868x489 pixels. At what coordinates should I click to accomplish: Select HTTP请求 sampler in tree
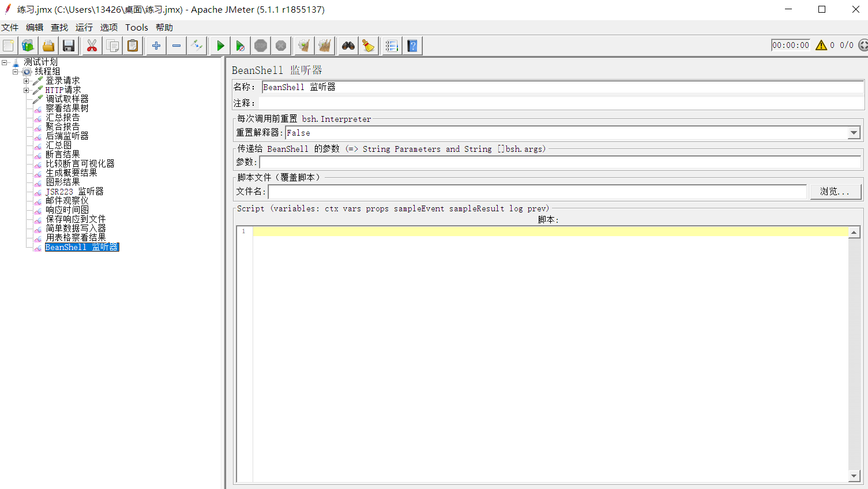pos(63,90)
